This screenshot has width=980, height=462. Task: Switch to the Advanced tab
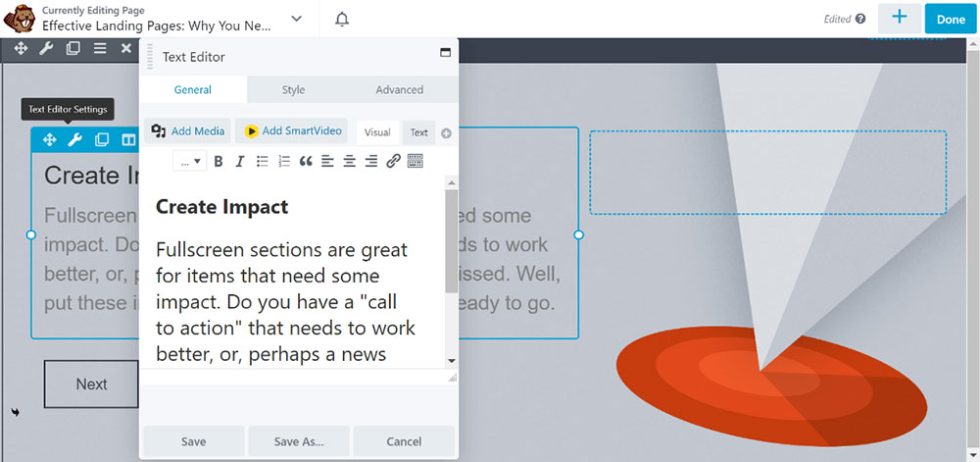click(400, 89)
